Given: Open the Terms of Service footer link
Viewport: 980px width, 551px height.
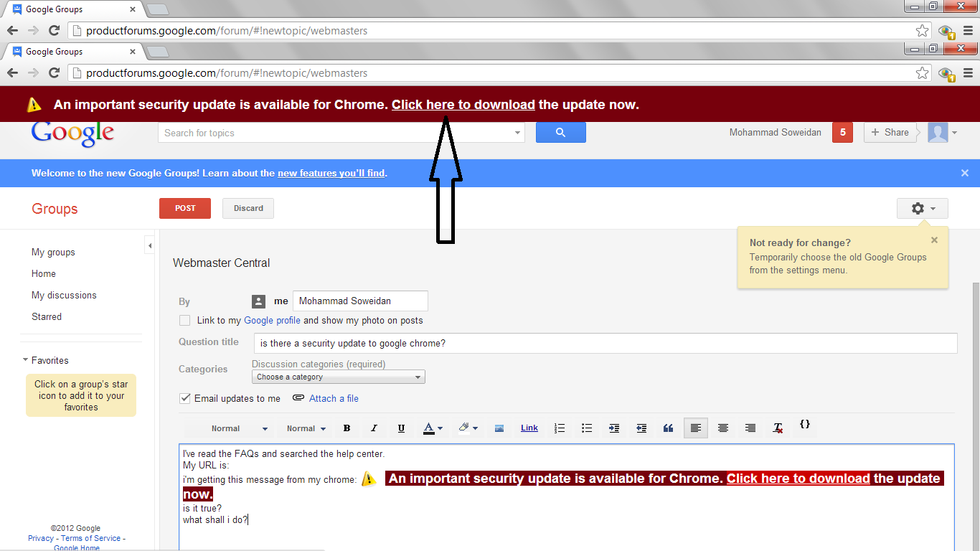Looking at the screenshot, I should point(90,538).
